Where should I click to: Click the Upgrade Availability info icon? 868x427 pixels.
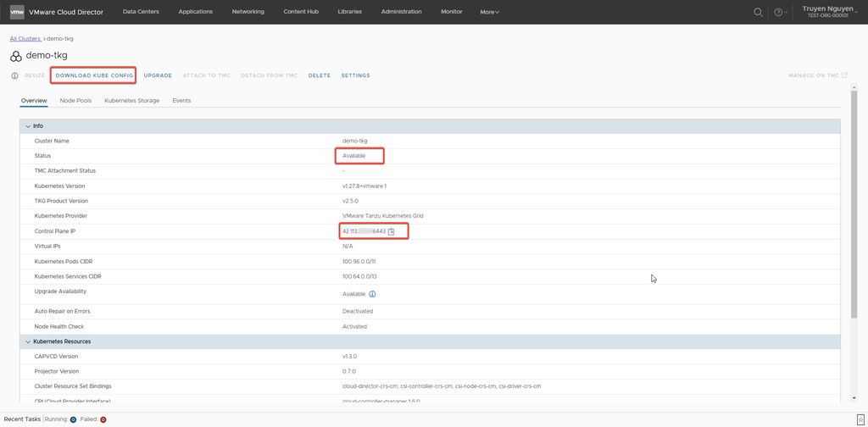(x=372, y=294)
